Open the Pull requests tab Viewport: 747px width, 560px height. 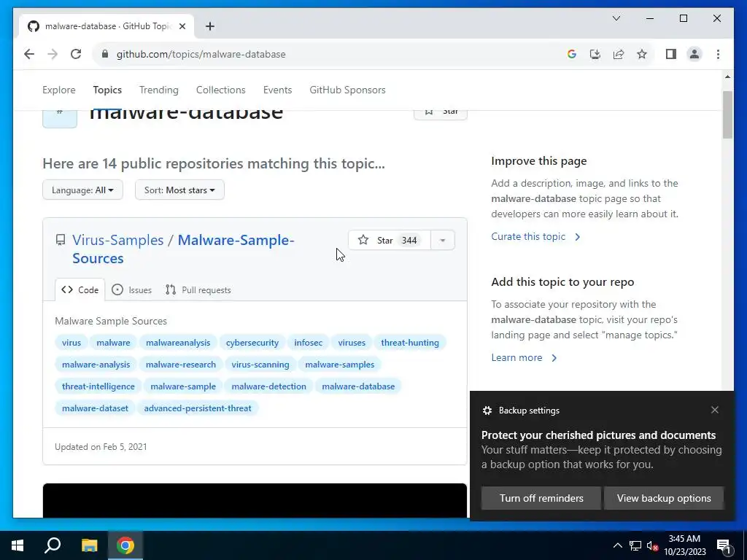[x=198, y=289]
